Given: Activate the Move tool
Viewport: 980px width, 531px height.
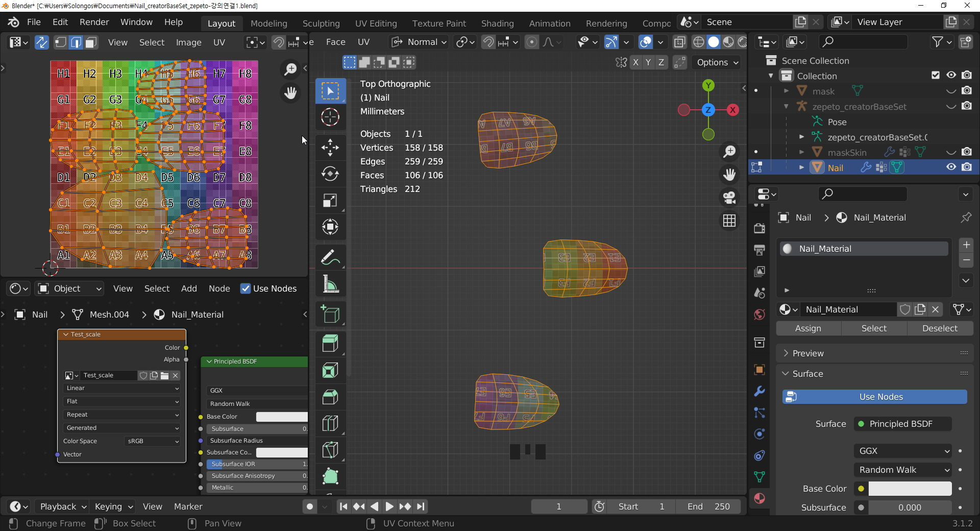Looking at the screenshot, I should tap(330, 148).
